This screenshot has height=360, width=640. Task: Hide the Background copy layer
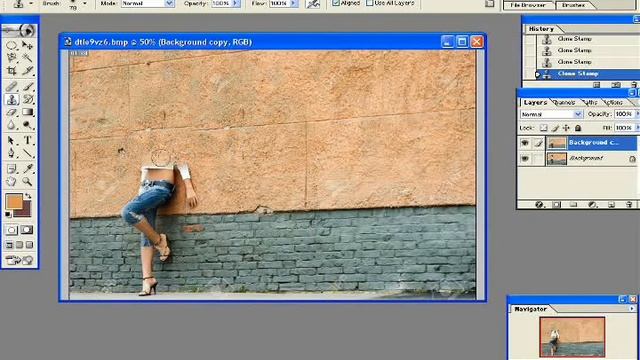[525, 143]
